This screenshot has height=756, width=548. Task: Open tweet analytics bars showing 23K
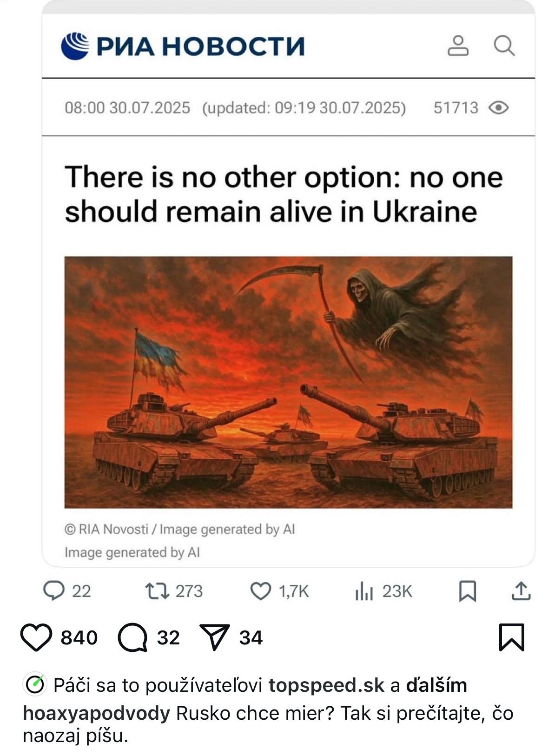pyautogui.click(x=364, y=591)
